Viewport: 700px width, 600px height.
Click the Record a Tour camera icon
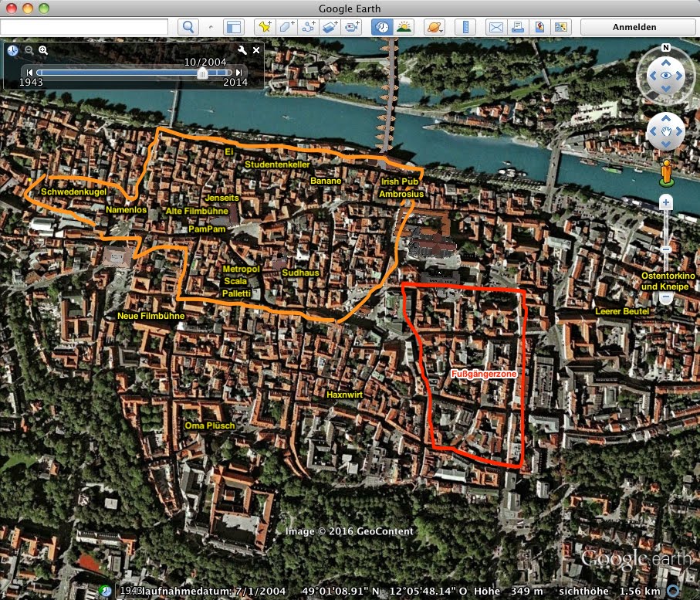[351, 27]
